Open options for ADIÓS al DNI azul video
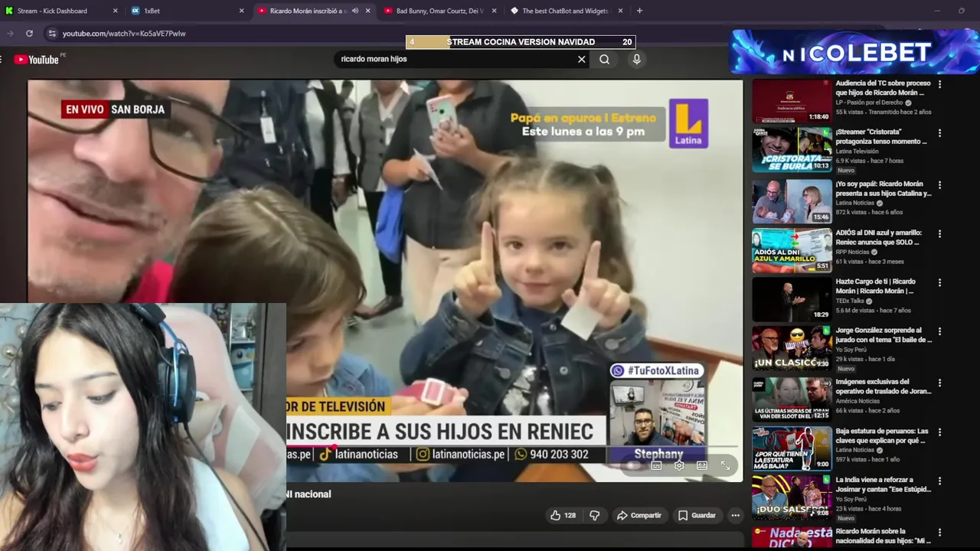The height and width of the screenshot is (551, 980). [939, 234]
